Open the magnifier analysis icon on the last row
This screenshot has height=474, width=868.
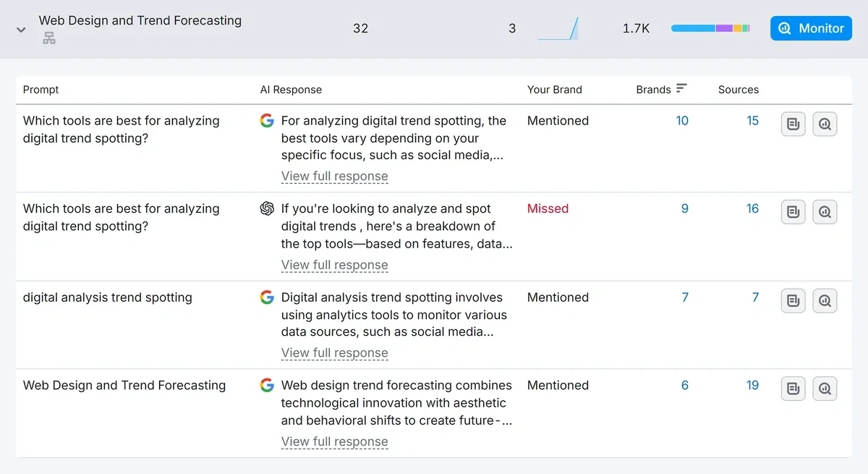(x=825, y=389)
